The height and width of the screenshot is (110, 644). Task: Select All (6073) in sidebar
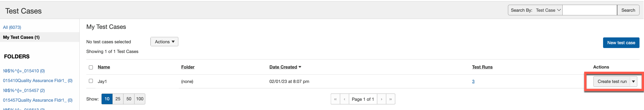[12, 27]
